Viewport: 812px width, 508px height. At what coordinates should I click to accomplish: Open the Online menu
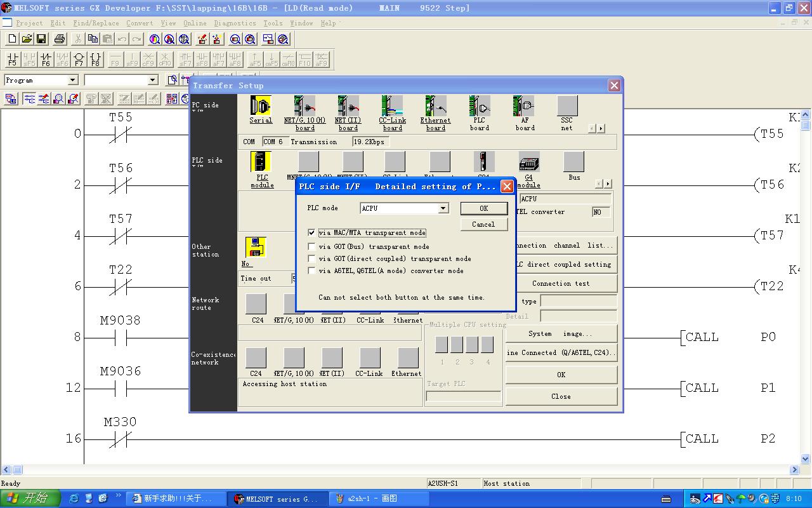pos(195,23)
